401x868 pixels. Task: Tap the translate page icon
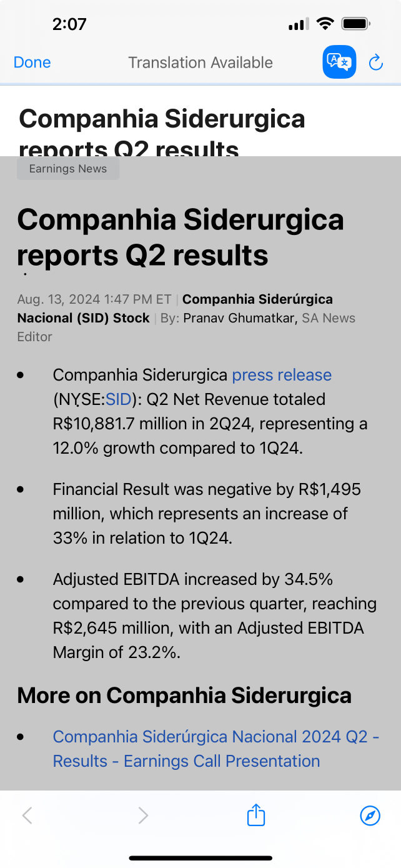click(339, 62)
